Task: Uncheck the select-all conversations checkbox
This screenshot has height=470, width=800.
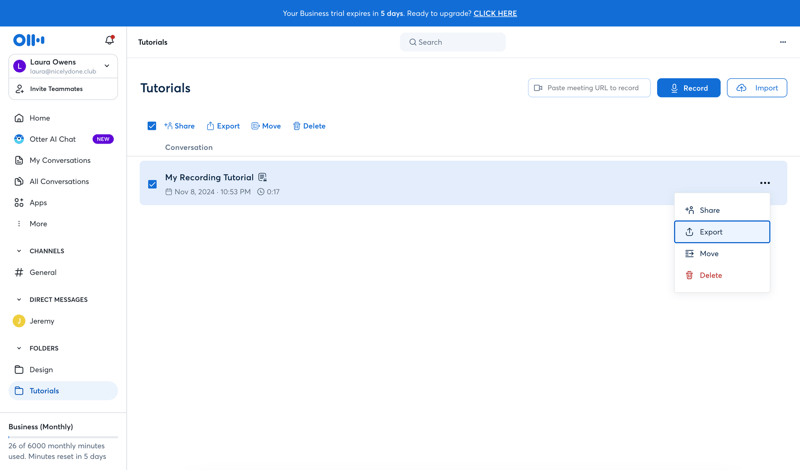Action: click(x=152, y=126)
